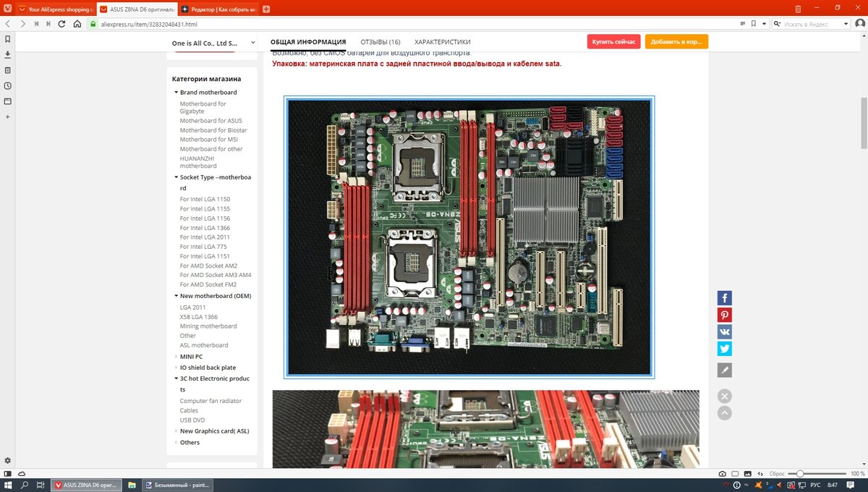Click the cloud sync status icon
This screenshot has height=492, width=868.
(x=22, y=473)
